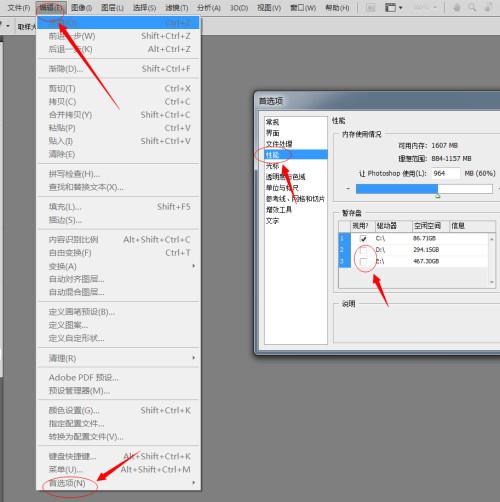The width and height of the screenshot is (500, 502).
Task: Open the tool preset picker arrow in options bar
Action: pyautogui.click(x=8, y=26)
